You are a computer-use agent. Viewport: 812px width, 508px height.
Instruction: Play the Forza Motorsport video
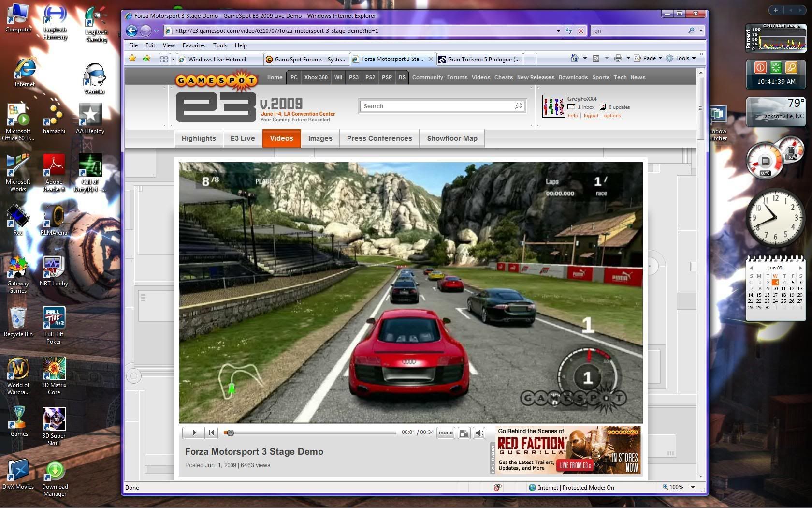194,433
